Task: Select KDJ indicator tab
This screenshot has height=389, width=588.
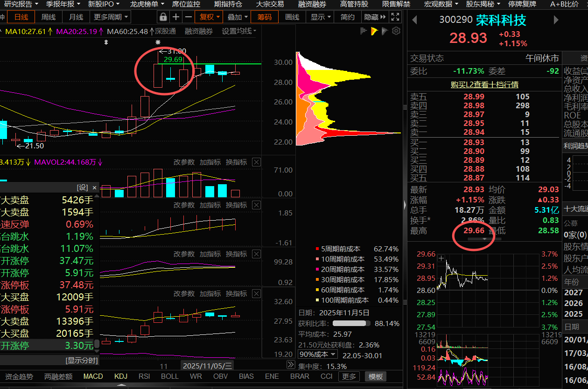Action: (121, 376)
